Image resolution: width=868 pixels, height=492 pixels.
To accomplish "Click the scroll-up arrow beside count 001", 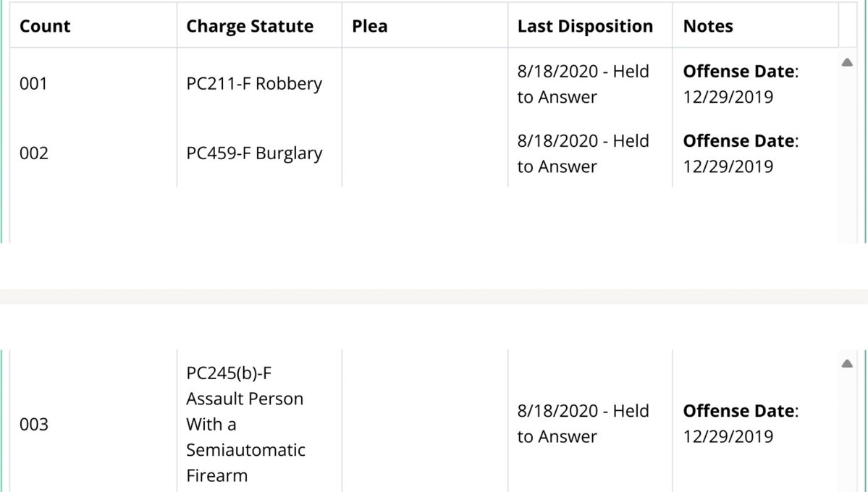I will coord(846,63).
